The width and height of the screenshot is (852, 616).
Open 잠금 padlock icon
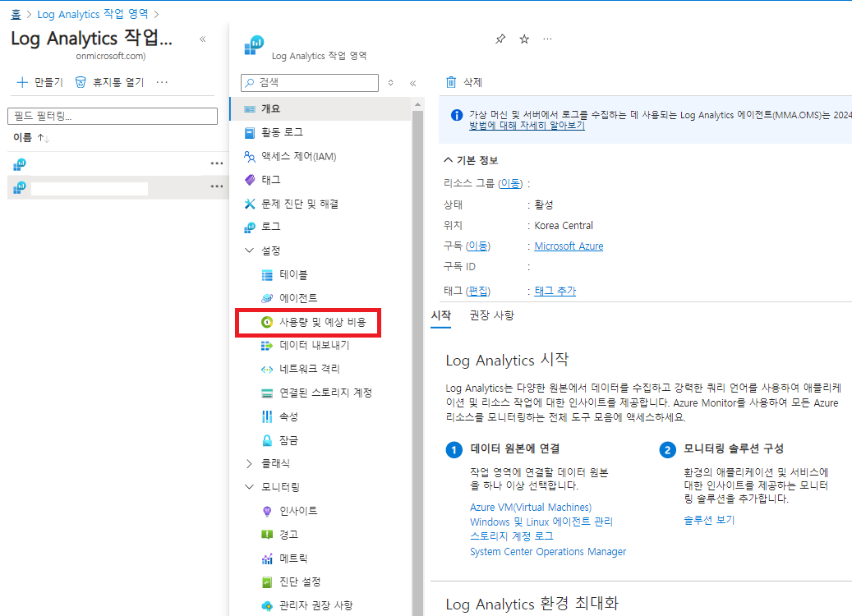tap(267, 440)
